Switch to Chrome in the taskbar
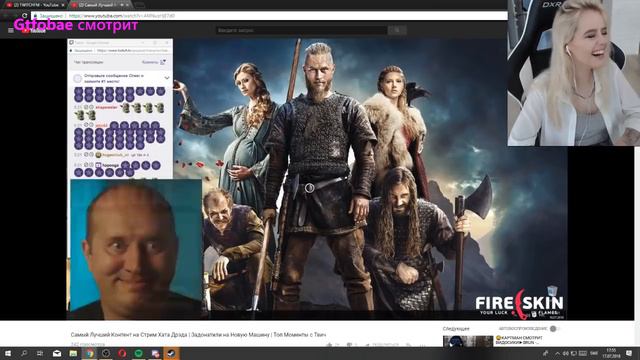The height and width of the screenshot is (360, 640). coord(89,353)
